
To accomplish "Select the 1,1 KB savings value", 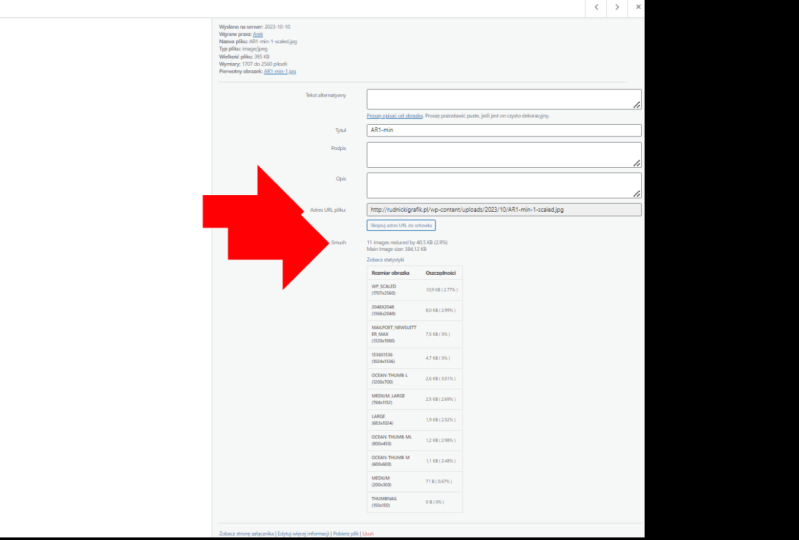I will pos(441,461).
